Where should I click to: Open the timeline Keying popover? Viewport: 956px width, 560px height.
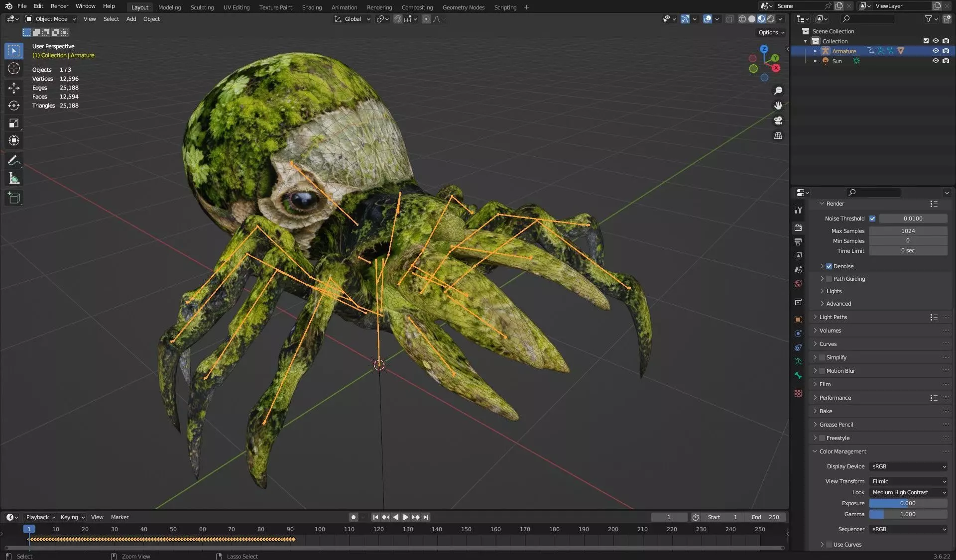[x=73, y=517]
